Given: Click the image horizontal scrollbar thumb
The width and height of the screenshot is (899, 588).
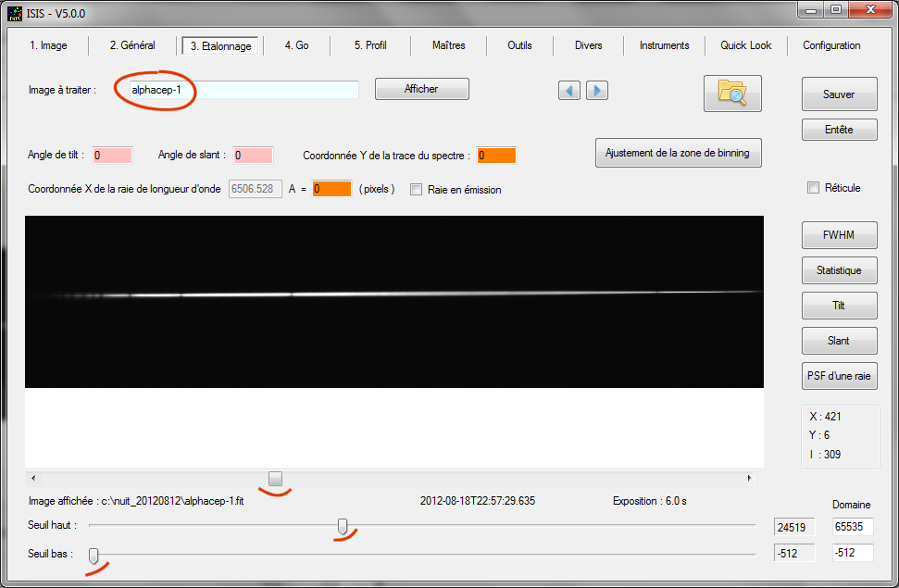Looking at the screenshot, I should coord(275,478).
